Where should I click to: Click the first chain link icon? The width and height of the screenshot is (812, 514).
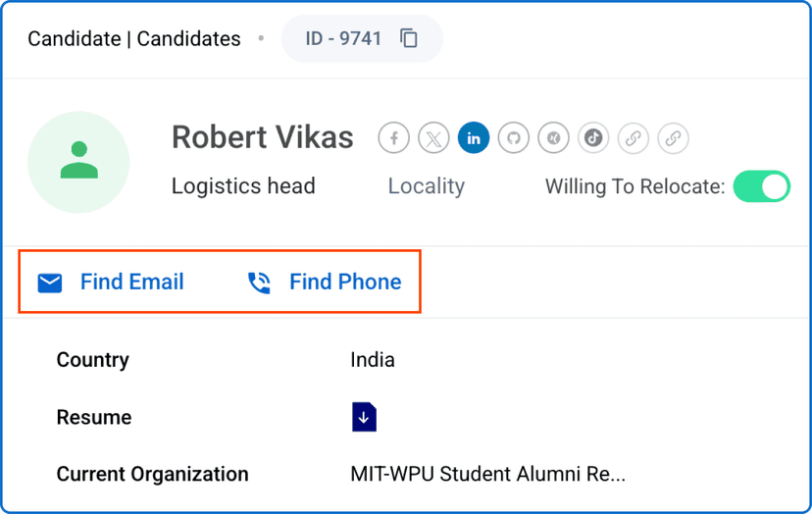point(634,138)
